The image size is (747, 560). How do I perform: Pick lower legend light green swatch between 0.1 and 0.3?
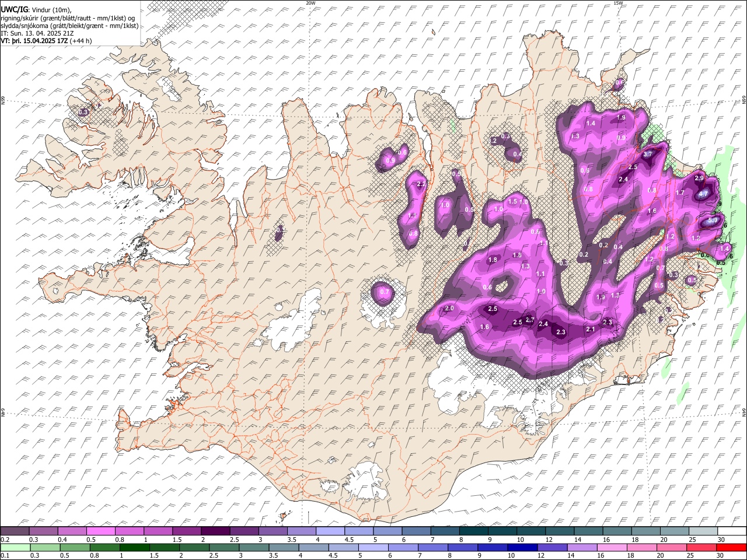coord(15,548)
